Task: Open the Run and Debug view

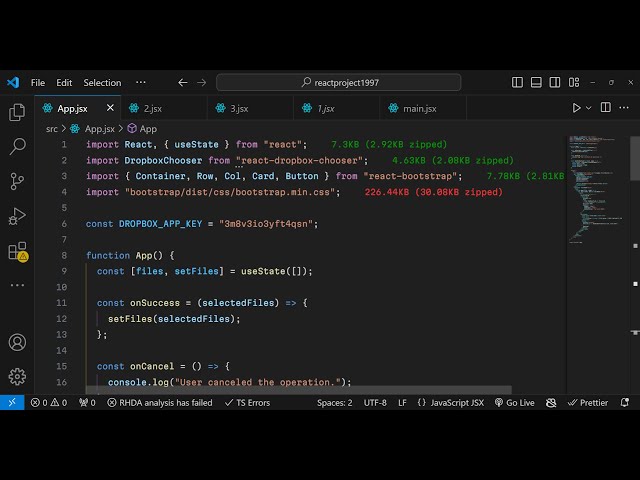Action: (17, 215)
